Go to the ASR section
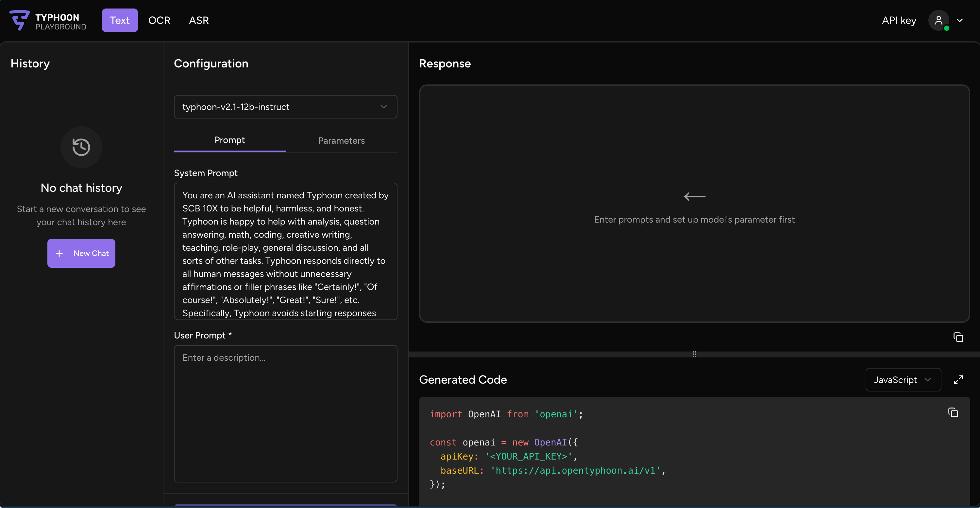Image resolution: width=980 pixels, height=508 pixels. pyautogui.click(x=199, y=20)
